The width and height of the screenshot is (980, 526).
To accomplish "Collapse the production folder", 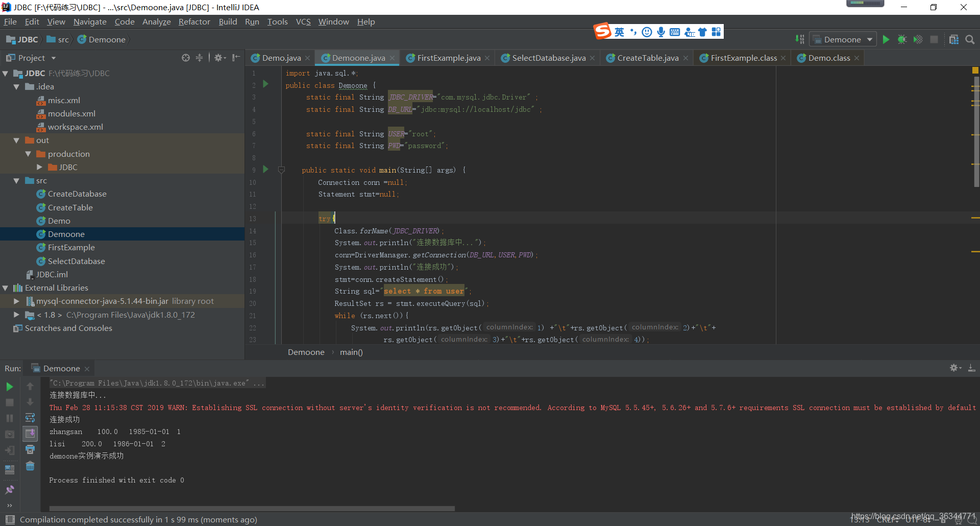I will (x=29, y=154).
